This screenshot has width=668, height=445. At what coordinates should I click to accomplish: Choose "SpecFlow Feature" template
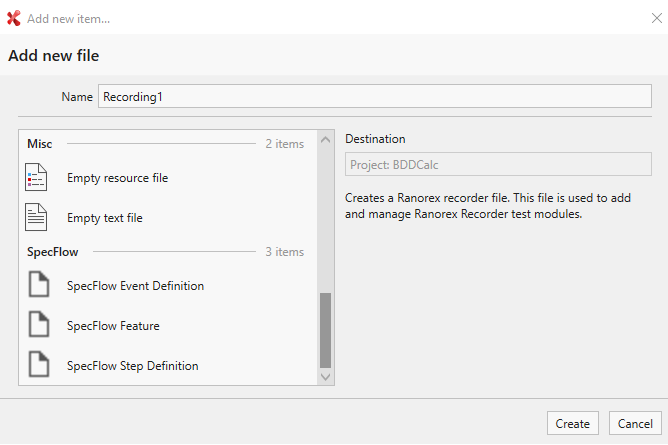tap(169, 325)
